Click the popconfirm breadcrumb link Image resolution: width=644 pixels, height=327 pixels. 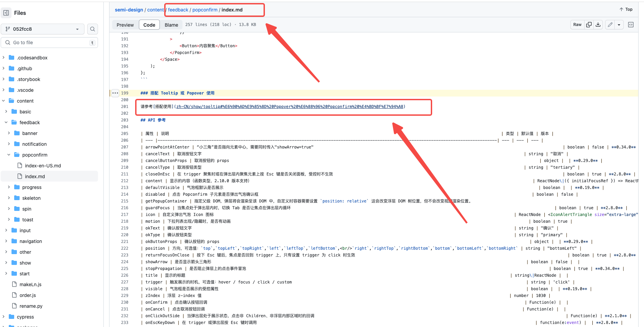[205, 9]
